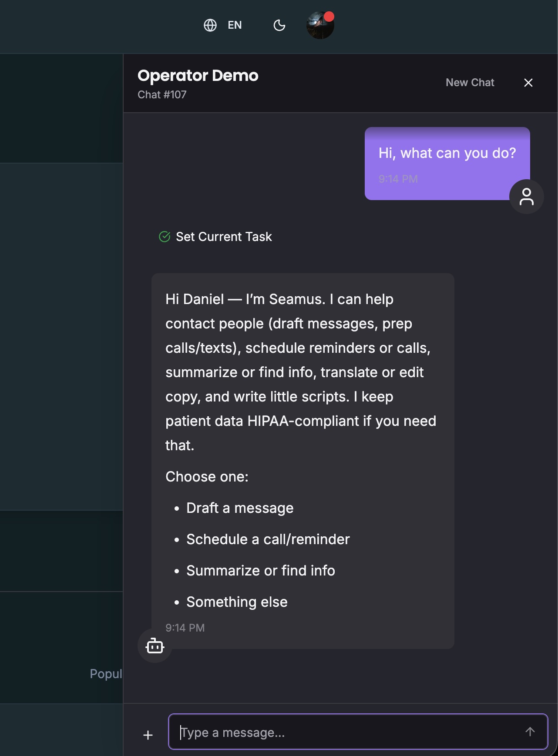Start a New Chat
This screenshot has width=558, height=756.
[x=470, y=82]
